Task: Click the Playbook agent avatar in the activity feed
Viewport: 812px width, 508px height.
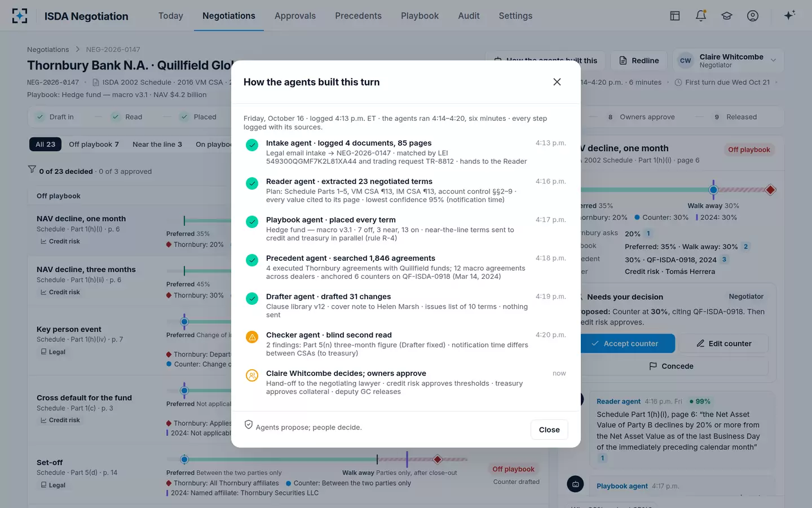Action: pos(575,484)
